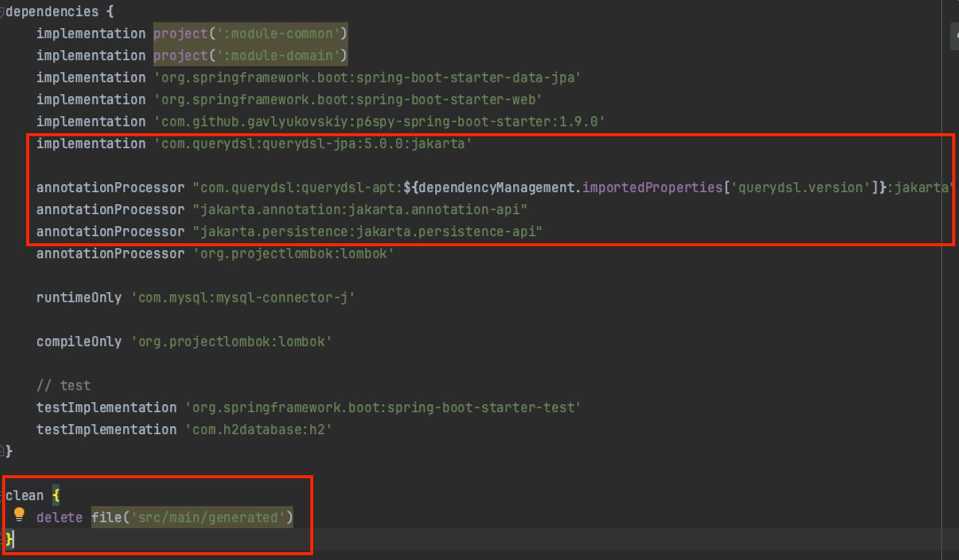Click the querydsl-jpa:5.0.0:jakarta dependency string
Image resolution: width=959 pixels, height=560 pixels.
pos(313,144)
